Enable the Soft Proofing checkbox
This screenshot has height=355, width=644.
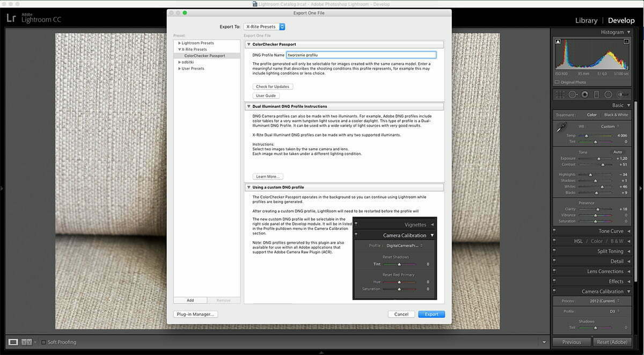[x=43, y=342]
